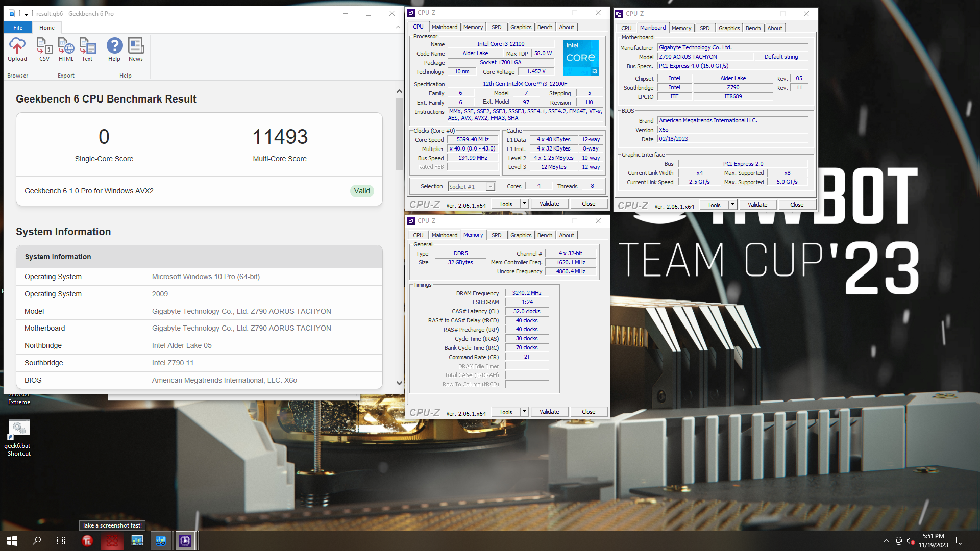Screen dimensions: 980x551
Task: Open the Socket #1 selection dropdown
Action: [x=472, y=187]
